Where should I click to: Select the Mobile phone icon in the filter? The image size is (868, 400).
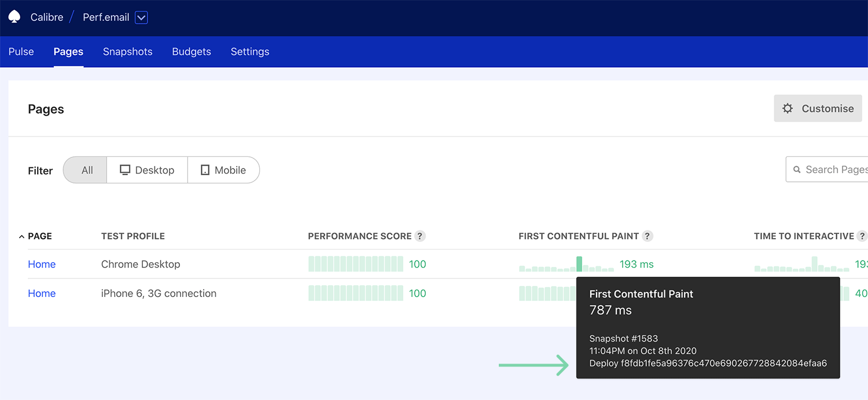point(204,170)
